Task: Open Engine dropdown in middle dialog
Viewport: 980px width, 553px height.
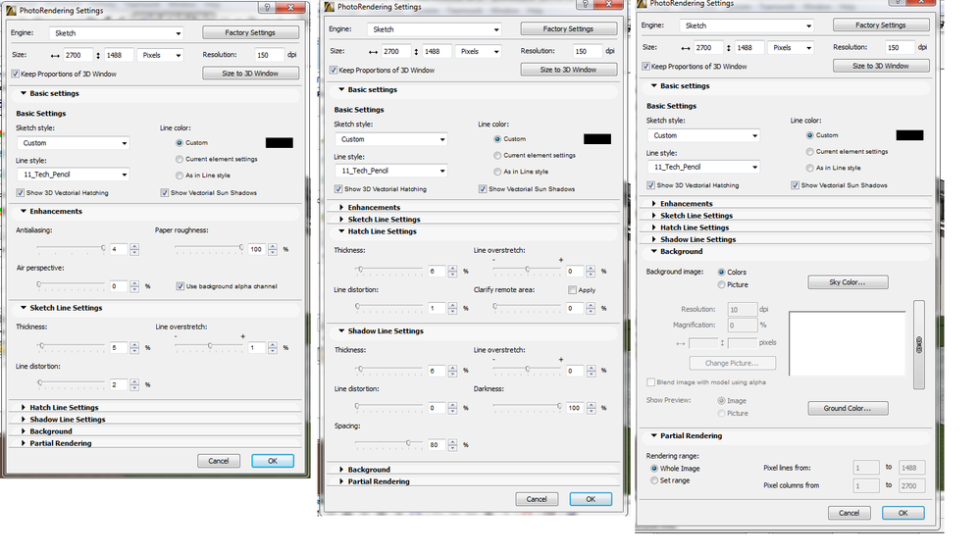Action: point(435,29)
